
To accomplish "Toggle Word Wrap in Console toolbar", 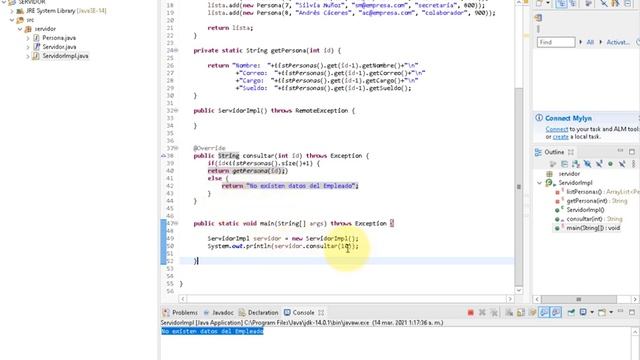I will [532, 313].
